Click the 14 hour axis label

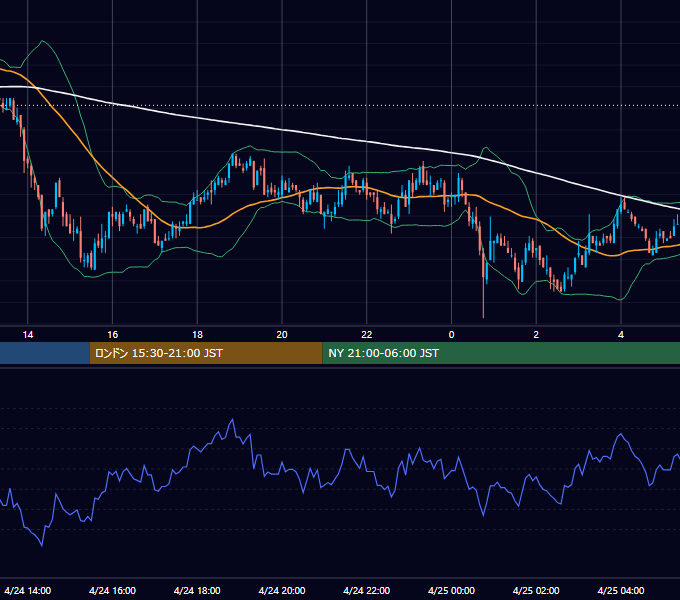click(28, 335)
